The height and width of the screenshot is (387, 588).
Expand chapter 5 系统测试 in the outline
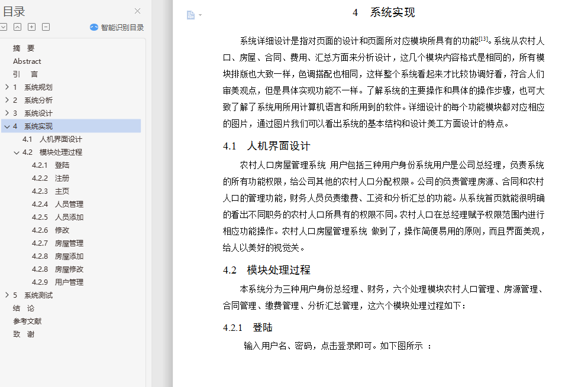(x=7, y=295)
